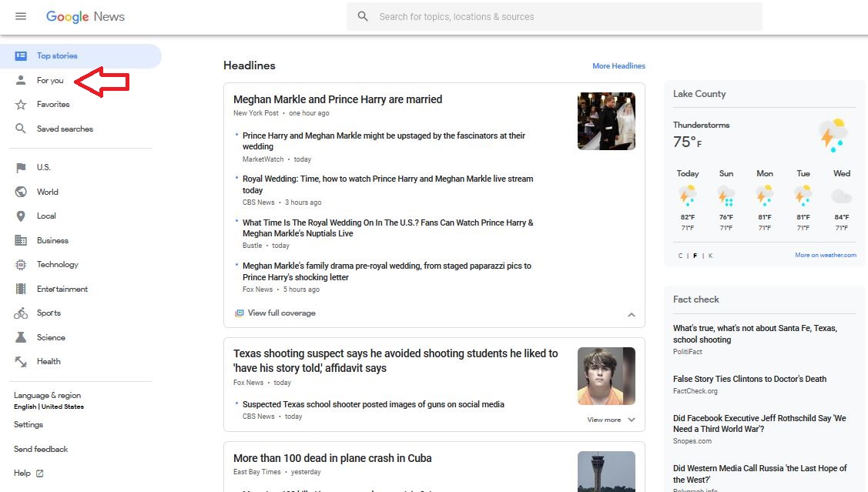Switch temperature unit to Kelvin
Viewport: 868px width, 492px height.
[710, 256]
